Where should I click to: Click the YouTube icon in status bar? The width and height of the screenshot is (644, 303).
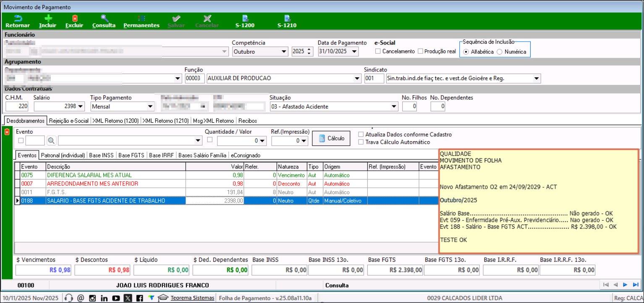click(116, 298)
